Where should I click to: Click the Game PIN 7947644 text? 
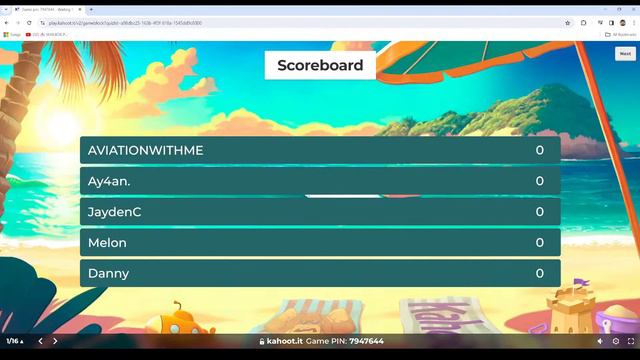(x=344, y=341)
